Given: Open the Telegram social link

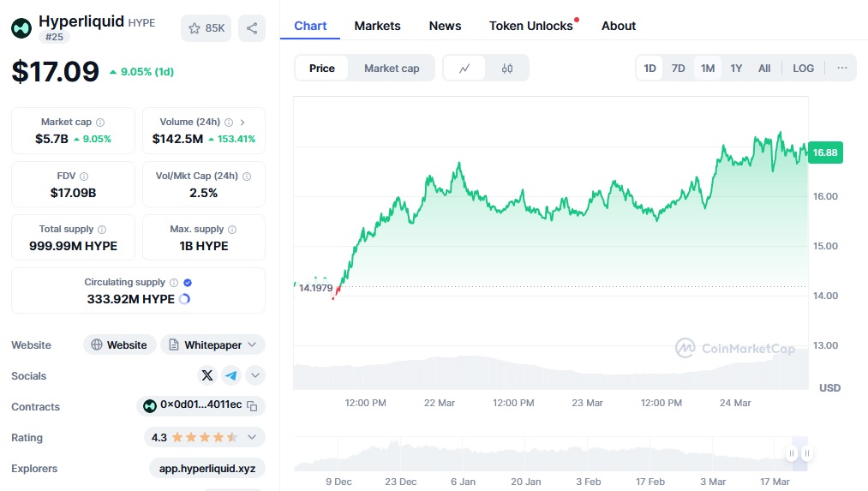Looking at the screenshot, I should (230, 376).
